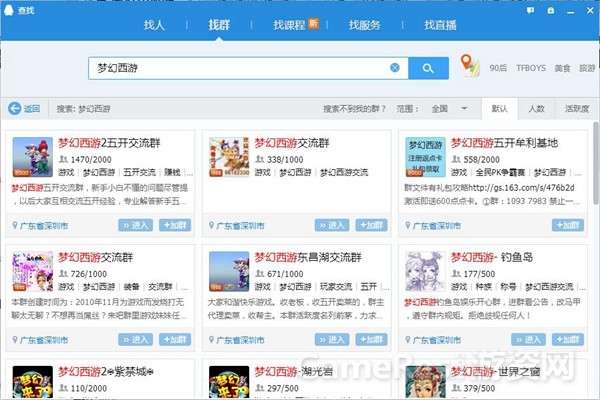Click the 五开交流 tag on first card

click(x=139, y=172)
